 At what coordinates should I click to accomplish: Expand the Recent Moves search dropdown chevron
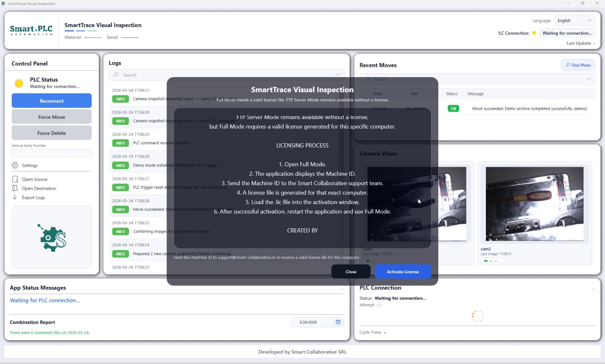(x=589, y=79)
